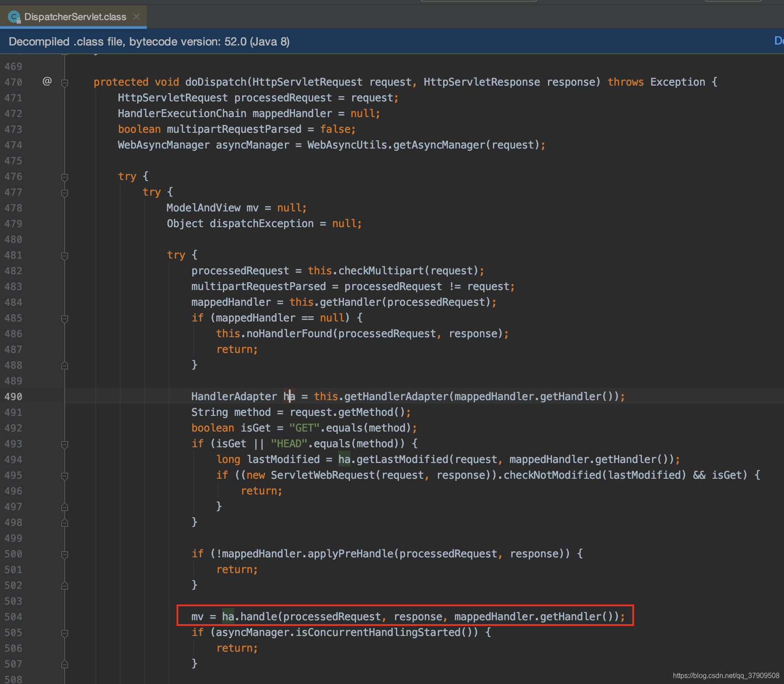784x684 pixels.
Task: Click the getHandlerAdapter call on line 490
Action: (x=396, y=397)
